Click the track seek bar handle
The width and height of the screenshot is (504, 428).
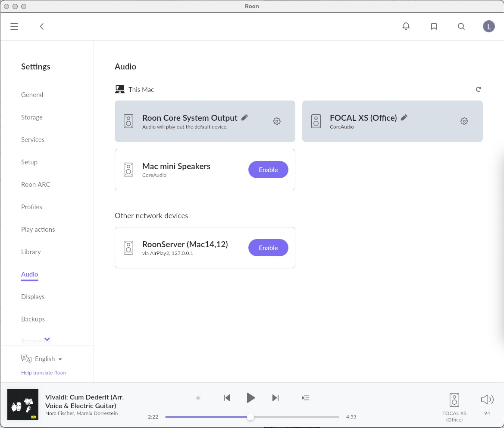250,417
